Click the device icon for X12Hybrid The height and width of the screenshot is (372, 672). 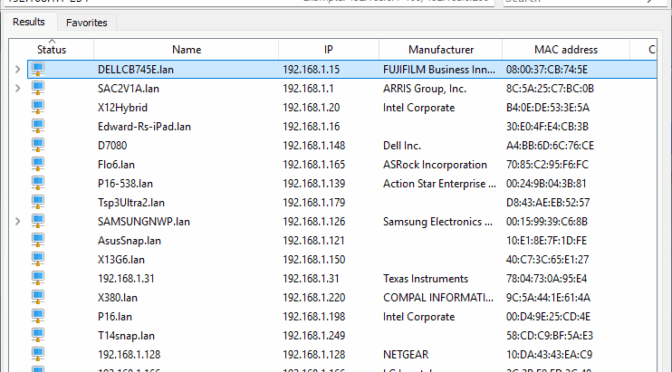38,107
